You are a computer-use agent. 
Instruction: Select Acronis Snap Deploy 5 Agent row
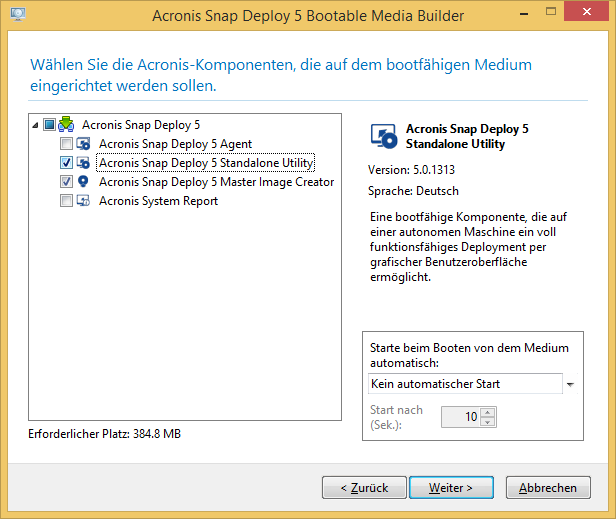[x=175, y=144]
